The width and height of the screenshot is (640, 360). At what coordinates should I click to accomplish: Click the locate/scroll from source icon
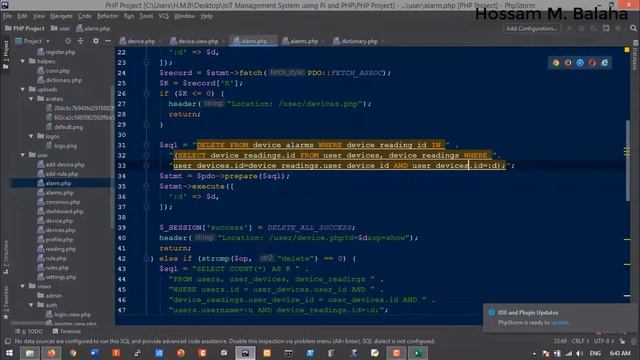(x=68, y=41)
